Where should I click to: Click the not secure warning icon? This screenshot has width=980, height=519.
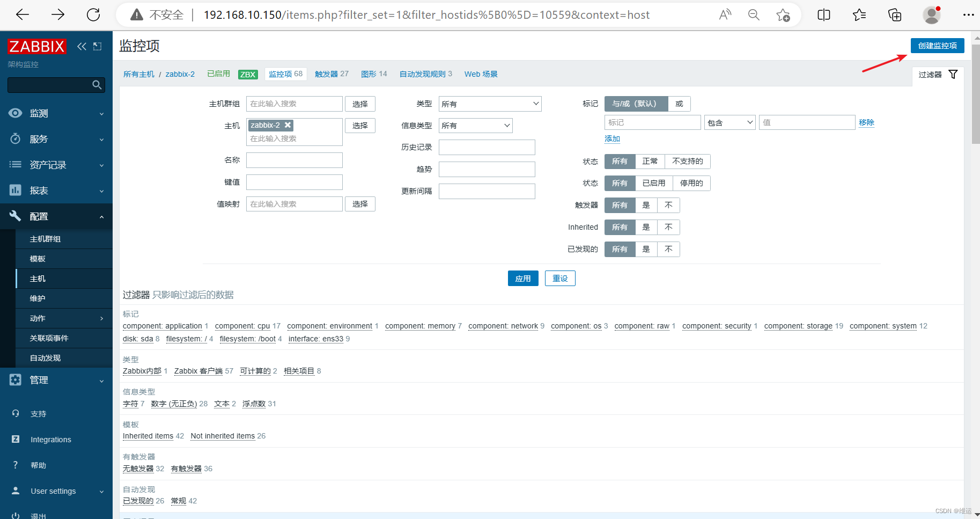pyautogui.click(x=137, y=14)
